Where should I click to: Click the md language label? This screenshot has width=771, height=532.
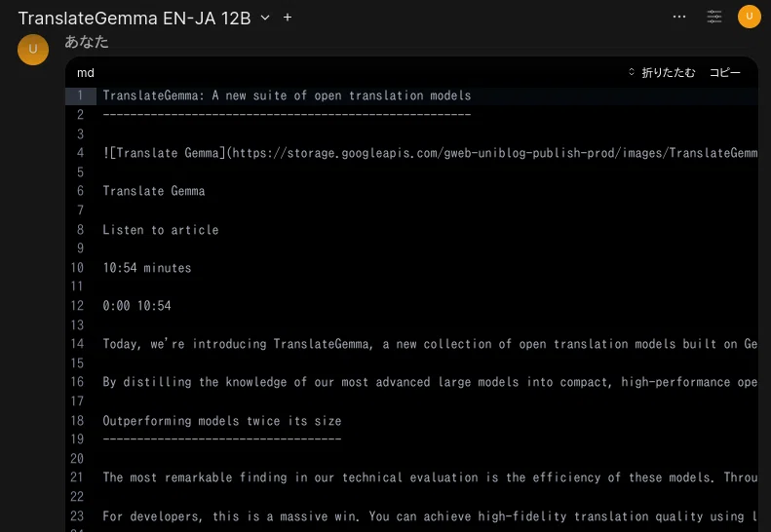[x=86, y=73]
